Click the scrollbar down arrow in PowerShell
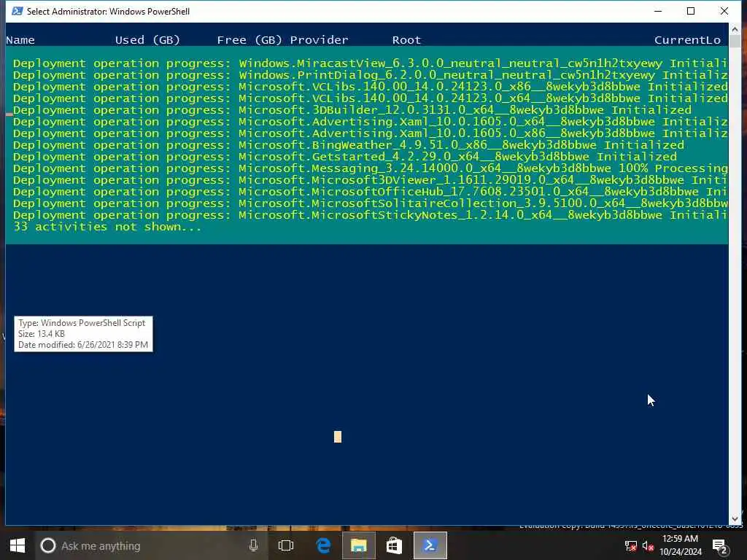747x560 pixels. [x=735, y=519]
